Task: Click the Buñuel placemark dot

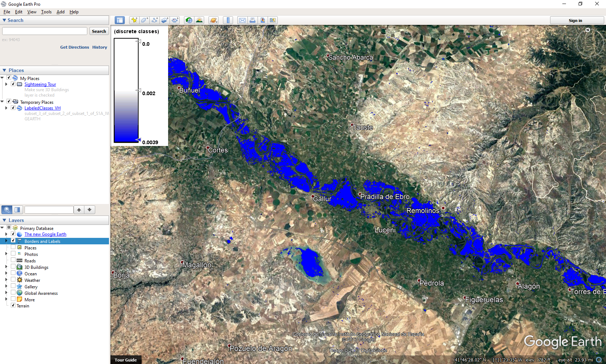Action: 179,88
